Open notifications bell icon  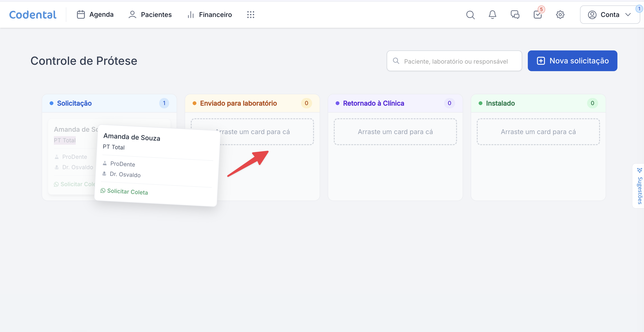(492, 15)
